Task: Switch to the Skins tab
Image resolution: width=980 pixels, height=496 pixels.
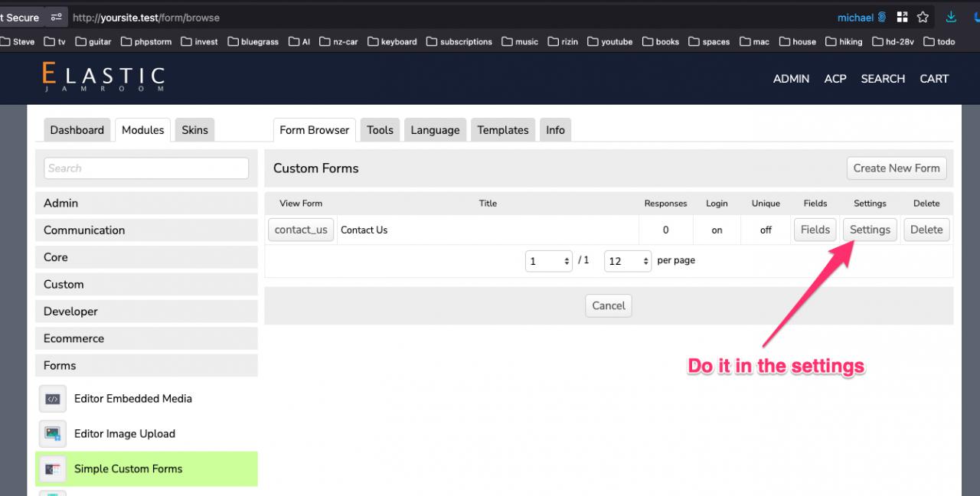Action: 194,130
